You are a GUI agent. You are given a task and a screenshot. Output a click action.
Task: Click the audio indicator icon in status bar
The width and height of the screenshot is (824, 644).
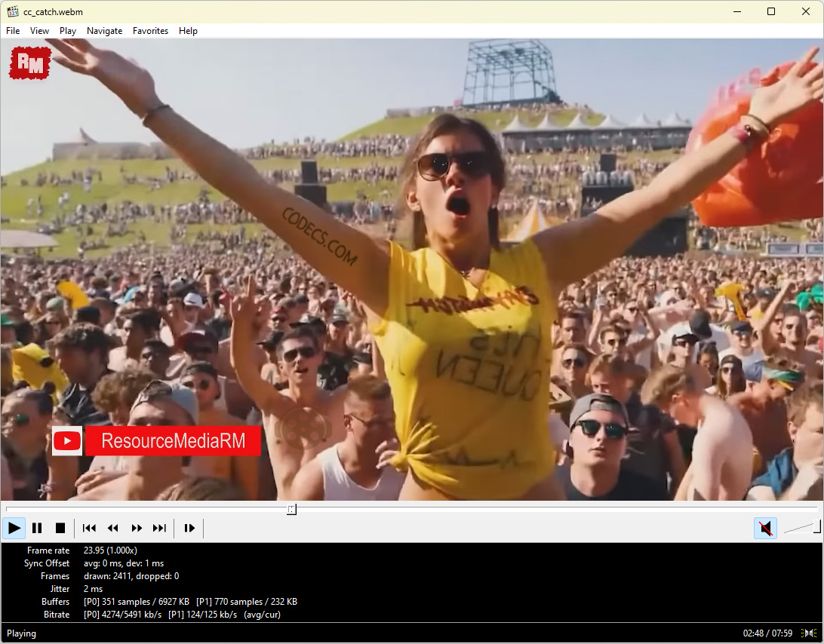[x=809, y=633]
